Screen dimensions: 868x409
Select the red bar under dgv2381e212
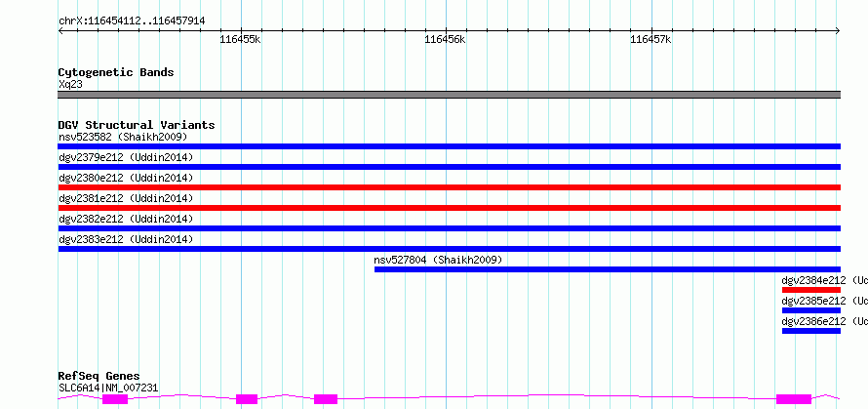[x=450, y=208]
